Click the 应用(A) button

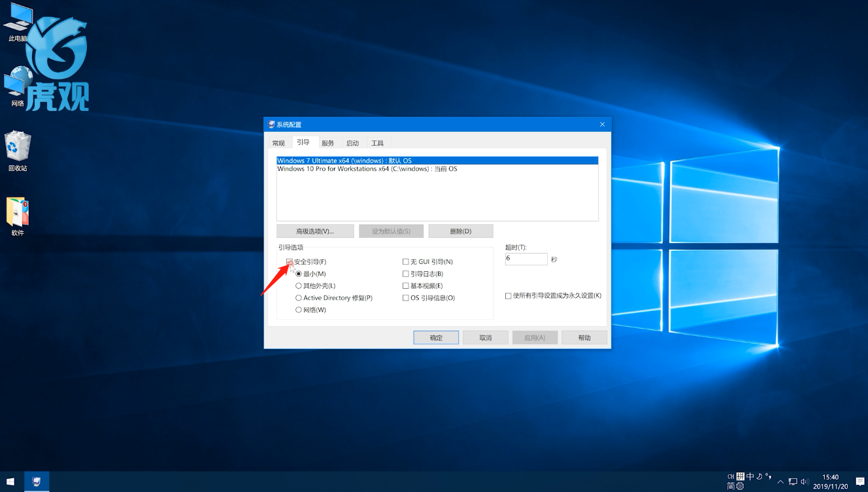click(535, 338)
